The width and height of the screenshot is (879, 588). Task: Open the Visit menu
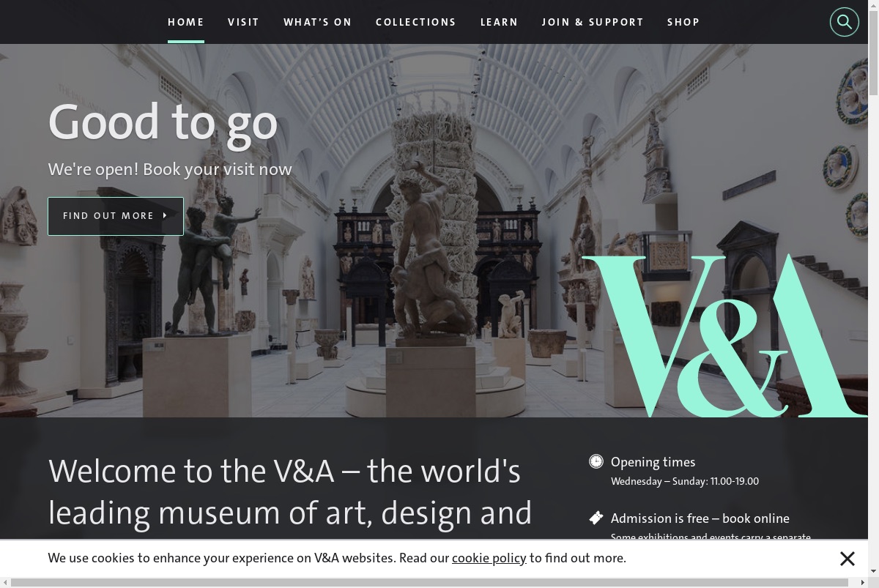coord(243,22)
